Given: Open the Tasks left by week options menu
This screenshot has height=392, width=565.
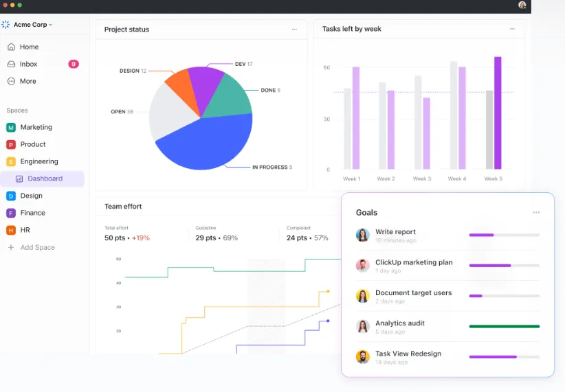Looking at the screenshot, I should (512, 29).
